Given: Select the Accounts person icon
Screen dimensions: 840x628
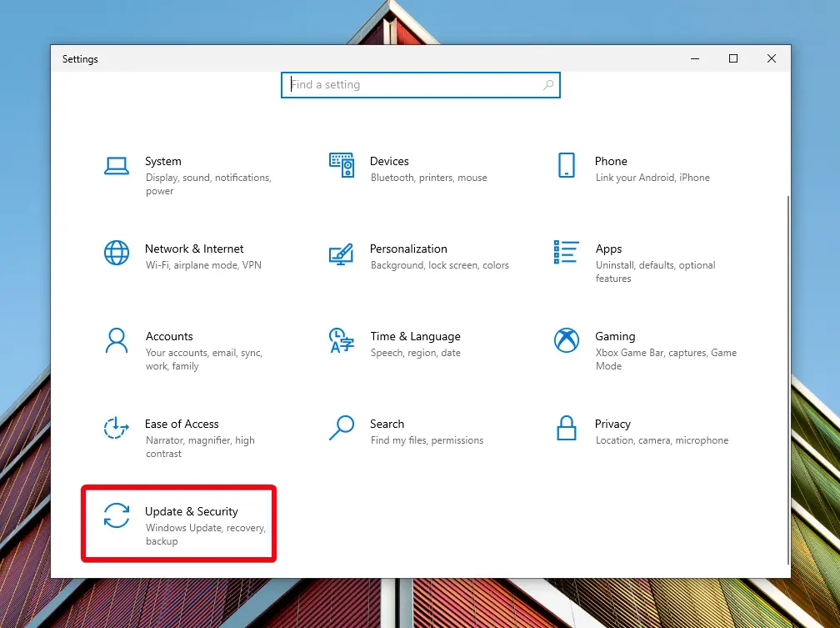Looking at the screenshot, I should [x=117, y=340].
